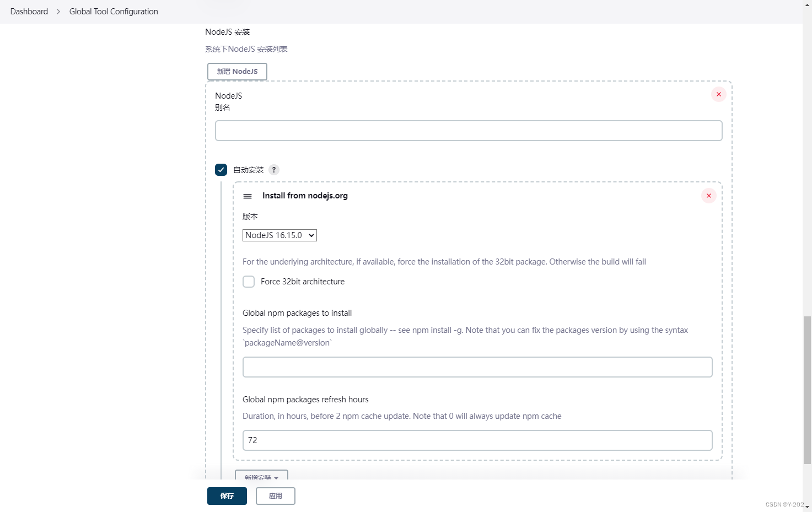
Task: Uncheck the 自动安装 checkbox
Action: coord(221,170)
